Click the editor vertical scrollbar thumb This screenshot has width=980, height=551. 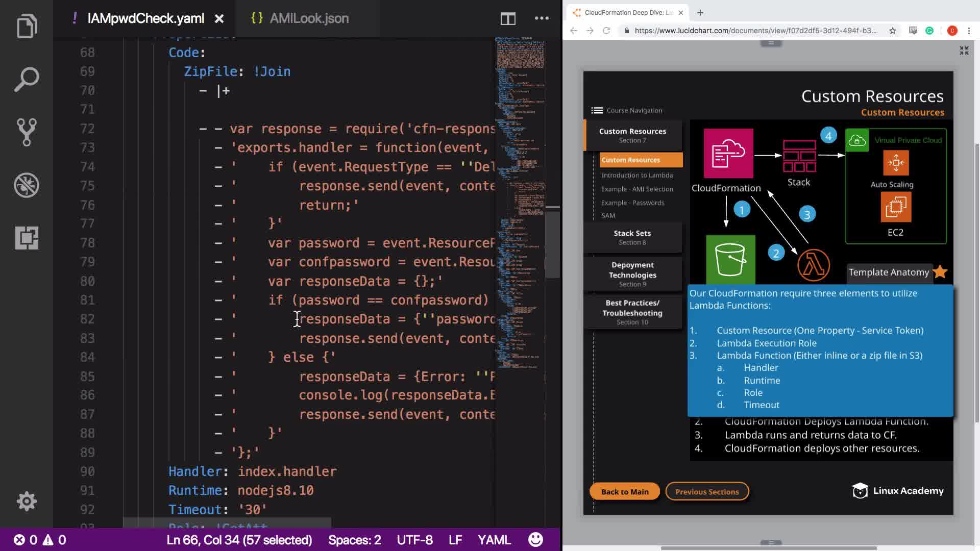[552, 242]
